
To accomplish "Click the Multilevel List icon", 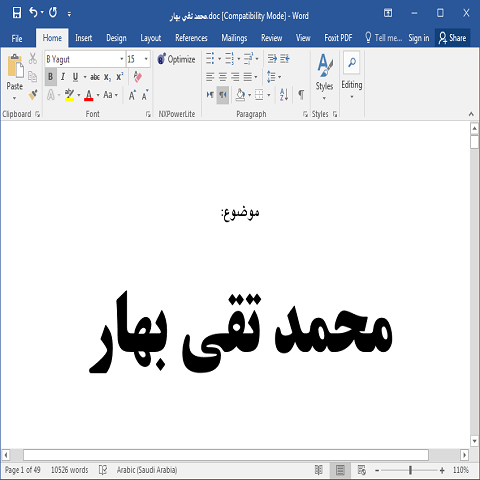I will pos(249,59).
